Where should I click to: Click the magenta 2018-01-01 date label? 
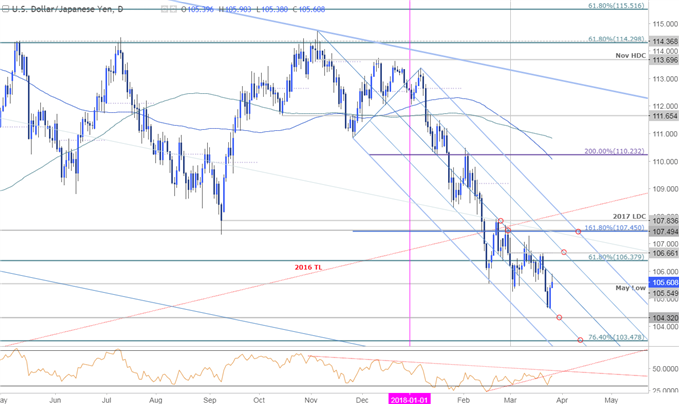pos(409,400)
